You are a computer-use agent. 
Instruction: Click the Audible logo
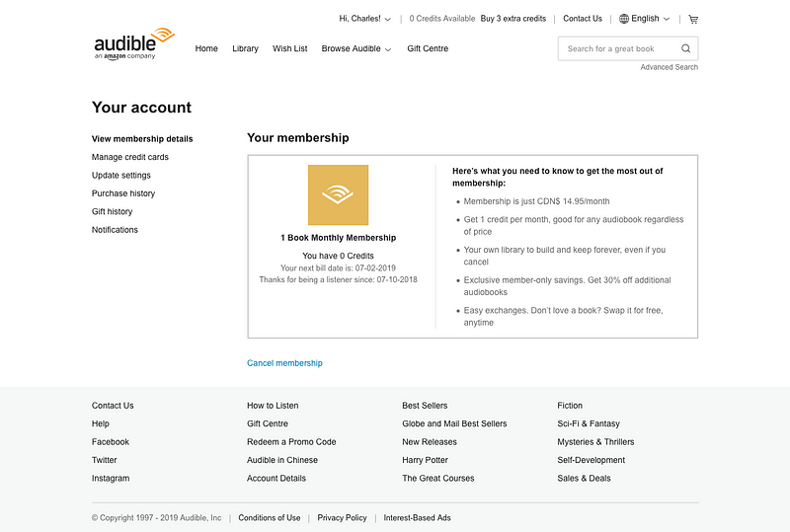(x=133, y=43)
